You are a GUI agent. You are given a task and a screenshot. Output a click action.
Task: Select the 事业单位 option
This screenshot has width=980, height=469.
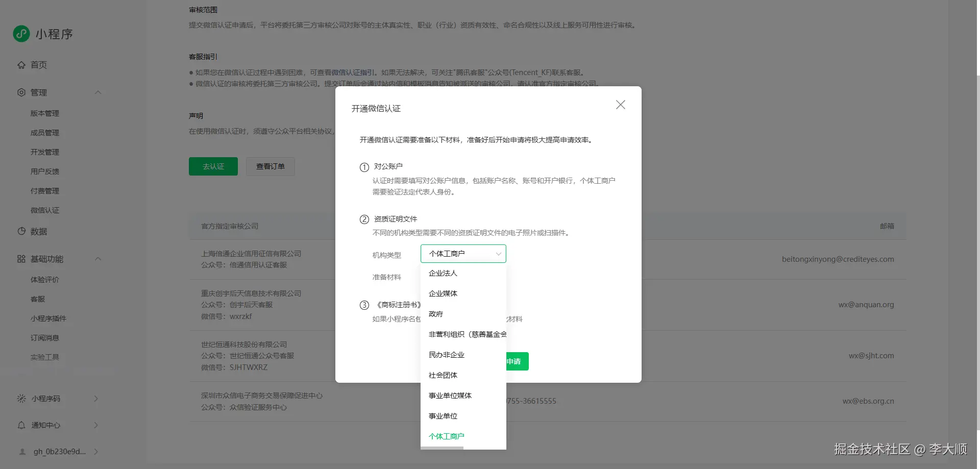point(463,416)
